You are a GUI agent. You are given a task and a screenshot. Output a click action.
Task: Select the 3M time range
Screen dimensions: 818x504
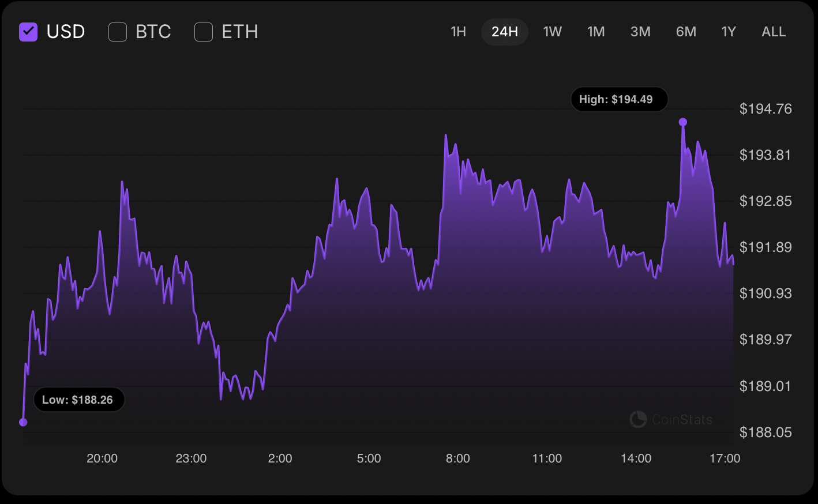coord(640,32)
